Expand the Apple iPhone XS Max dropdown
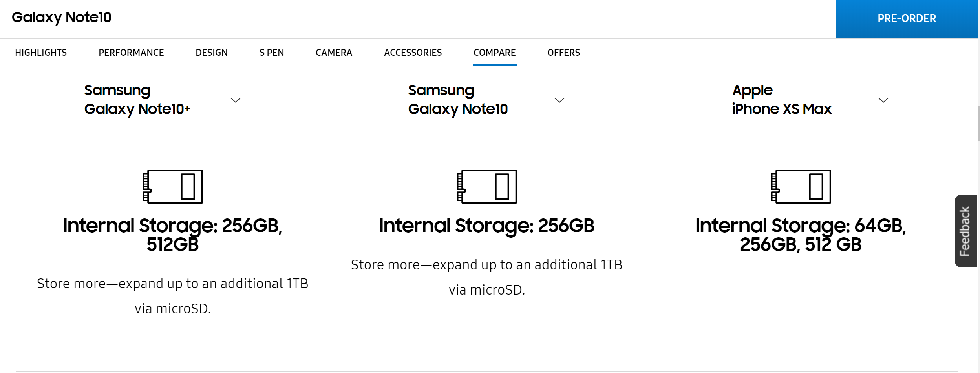 pyautogui.click(x=810, y=103)
